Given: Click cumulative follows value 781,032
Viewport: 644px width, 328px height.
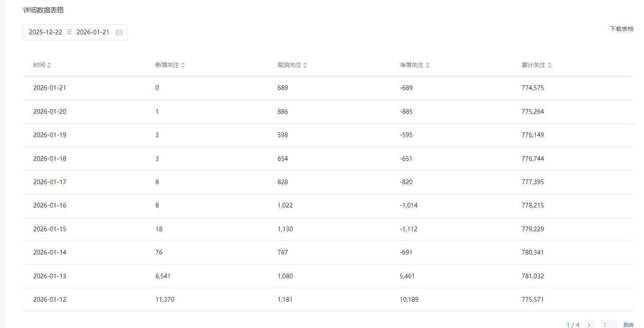Looking at the screenshot, I should tap(533, 276).
